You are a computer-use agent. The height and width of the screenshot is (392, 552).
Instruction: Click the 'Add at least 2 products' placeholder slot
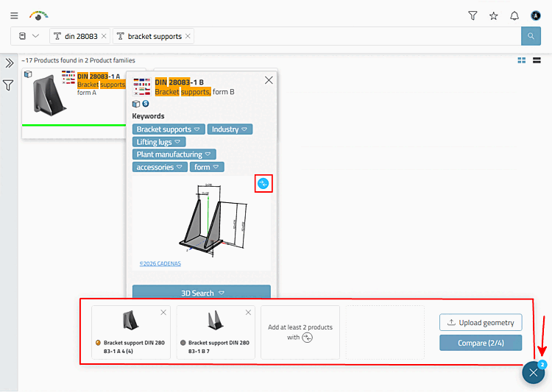[x=300, y=332]
